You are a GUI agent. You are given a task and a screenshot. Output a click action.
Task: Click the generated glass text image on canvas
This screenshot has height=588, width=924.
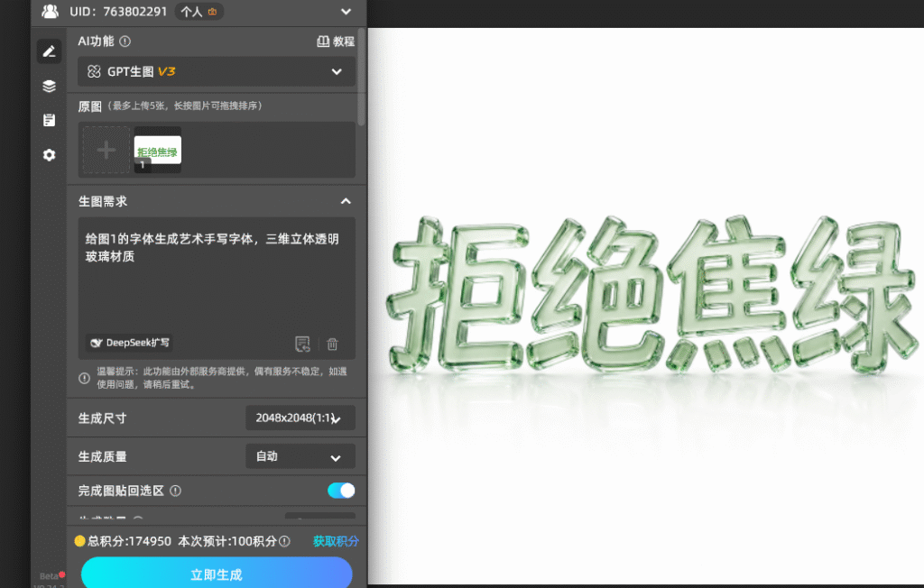651,295
